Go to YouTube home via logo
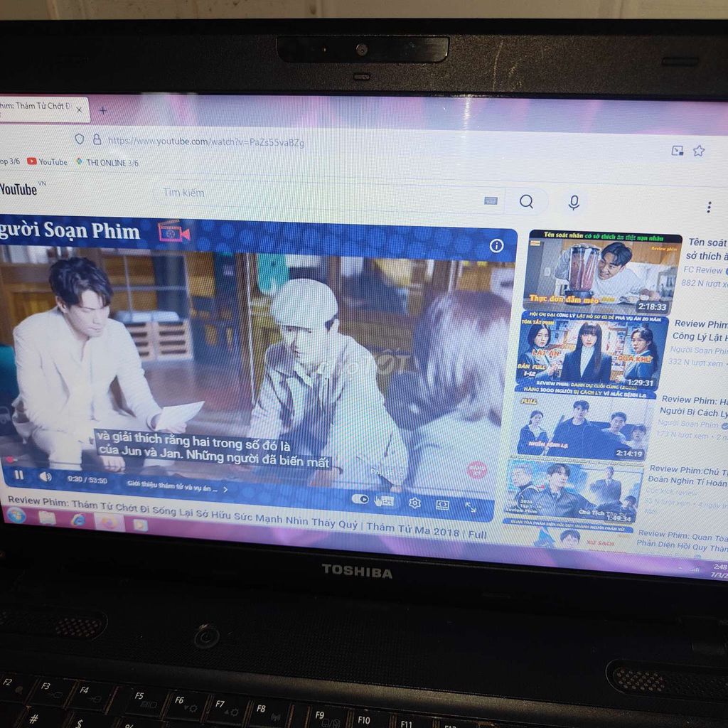Image resolution: width=728 pixels, height=728 pixels. [22, 188]
